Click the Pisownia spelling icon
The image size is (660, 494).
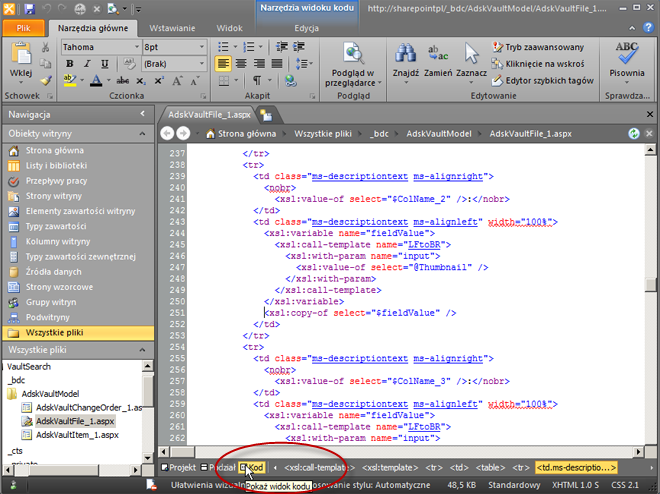click(x=627, y=54)
